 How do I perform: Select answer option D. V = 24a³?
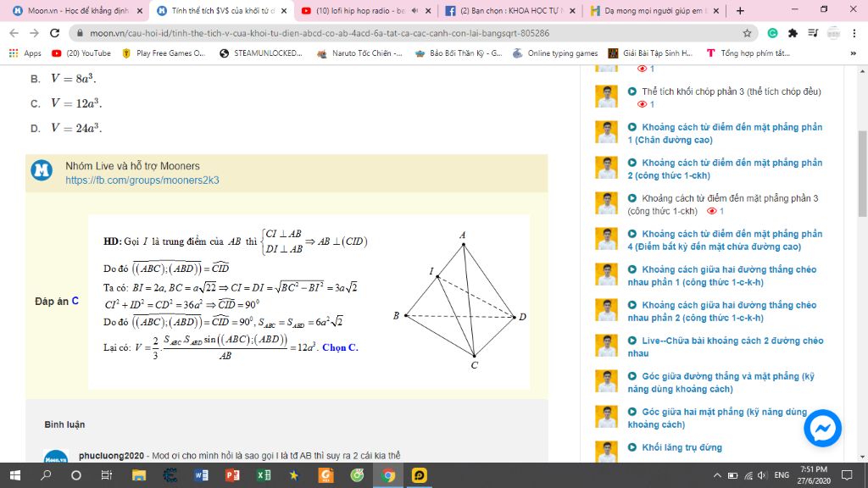pyautogui.click(x=66, y=129)
